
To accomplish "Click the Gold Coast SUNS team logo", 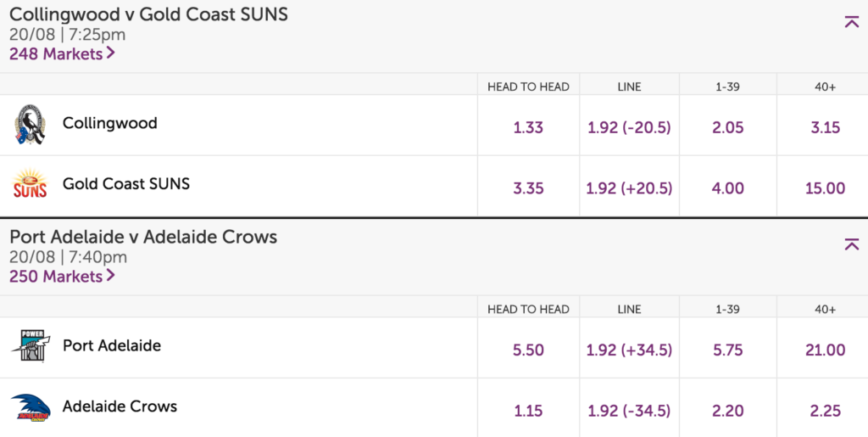I will point(31,184).
